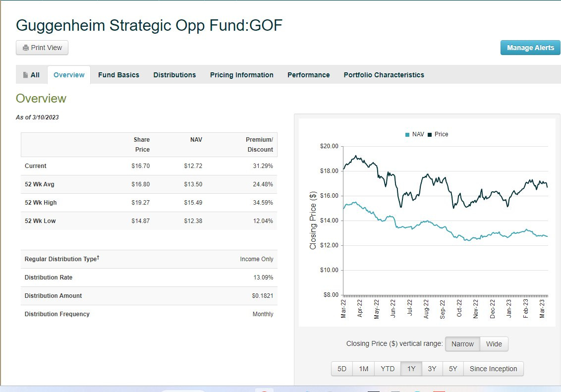Click the NAV column header

(196, 139)
